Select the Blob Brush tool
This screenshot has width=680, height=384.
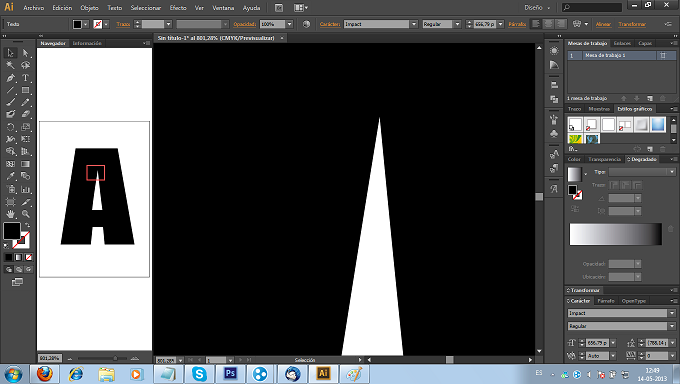(10, 114)
